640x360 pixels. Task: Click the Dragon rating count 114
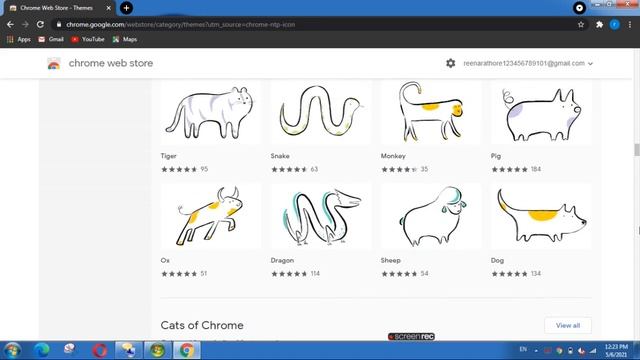[x=315, y=273]
